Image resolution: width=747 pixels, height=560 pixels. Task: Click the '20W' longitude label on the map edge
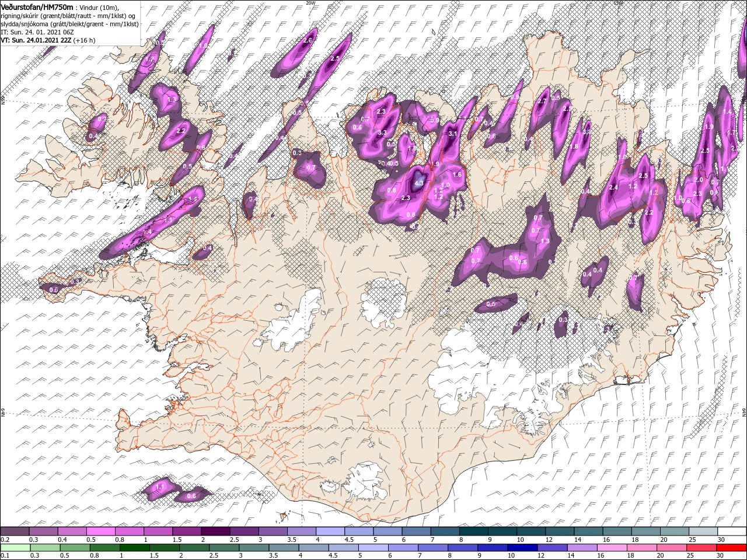tap(310, 3)
